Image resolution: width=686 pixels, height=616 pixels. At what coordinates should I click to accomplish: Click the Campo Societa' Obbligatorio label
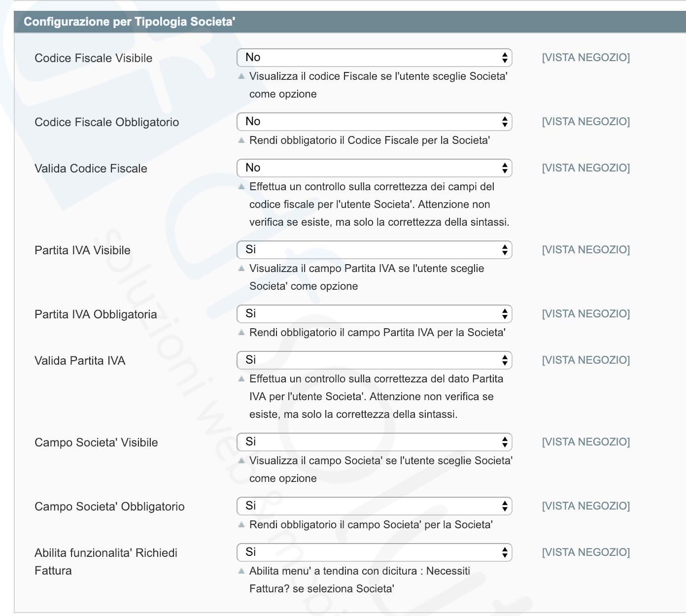109,507
